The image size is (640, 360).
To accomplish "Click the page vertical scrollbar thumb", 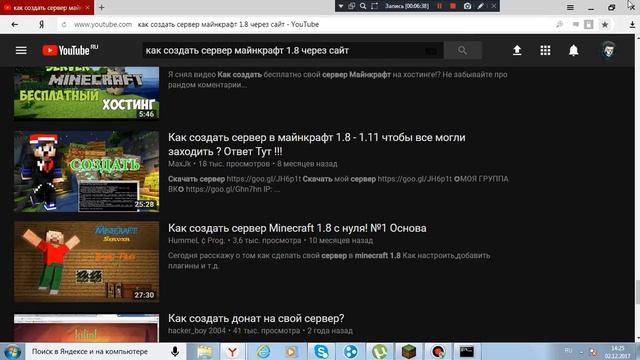I will 638,292.
